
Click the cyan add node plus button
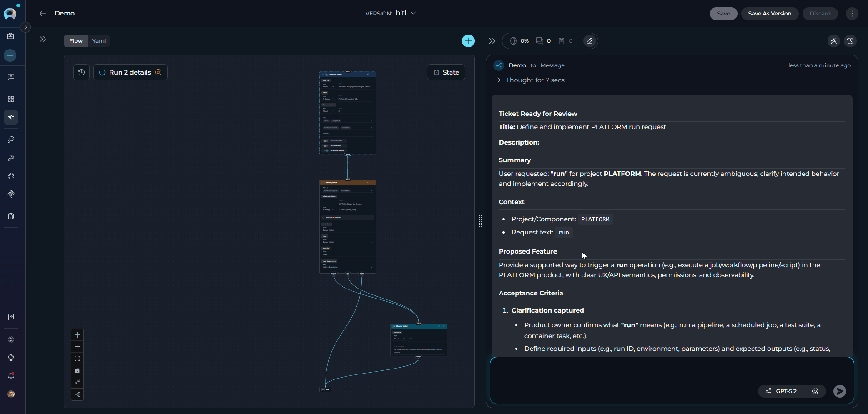coord(468,41)
